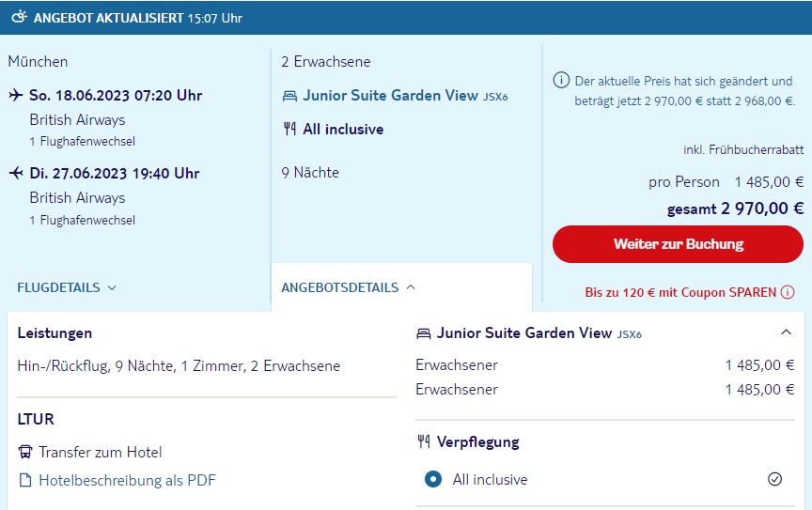Select the All inclusive radio button
Viewport: 812px width, 510px height.
[432, 480]
